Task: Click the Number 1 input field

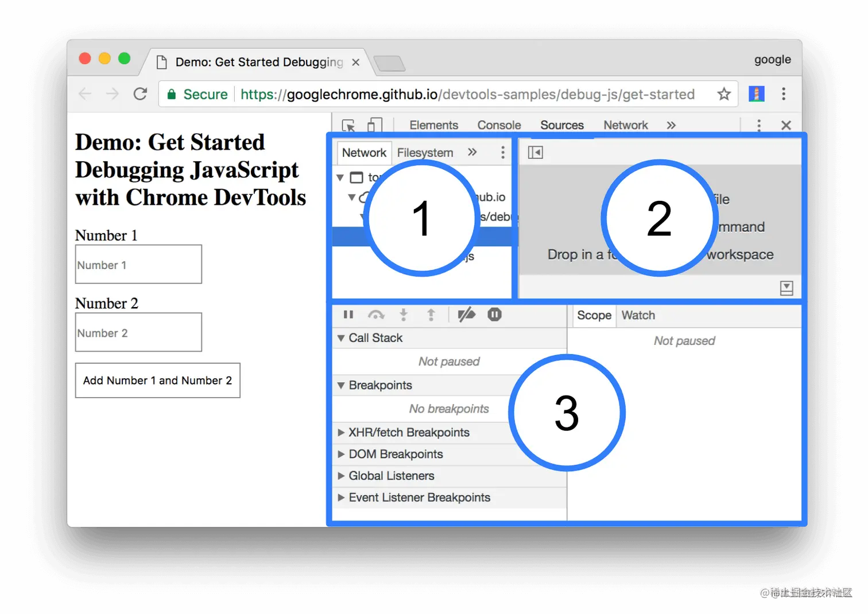Action: [x=138, y=265]
